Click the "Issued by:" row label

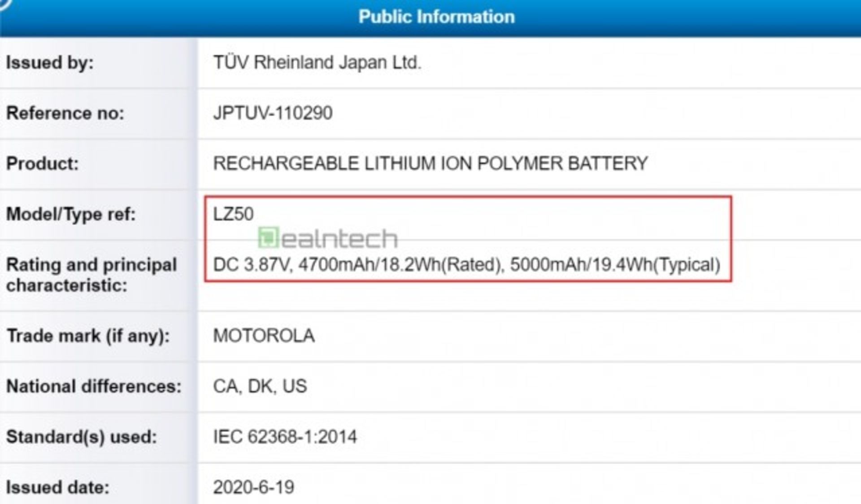(50, 63)
